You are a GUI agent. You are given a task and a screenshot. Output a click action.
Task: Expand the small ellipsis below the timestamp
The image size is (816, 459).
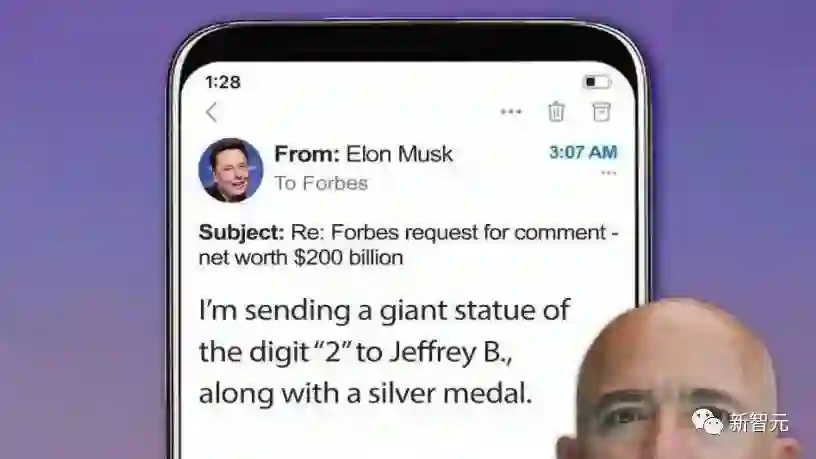click(608, 173)
